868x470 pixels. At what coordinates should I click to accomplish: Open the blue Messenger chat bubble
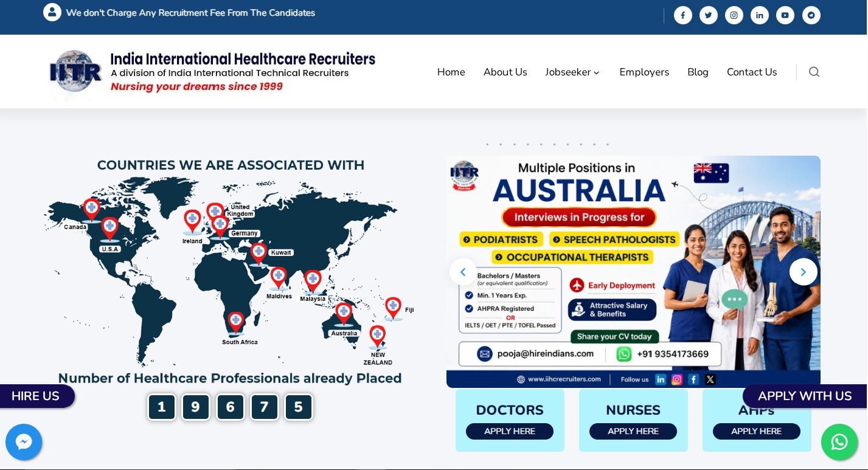pyautogui.click(x=24, y=442)
